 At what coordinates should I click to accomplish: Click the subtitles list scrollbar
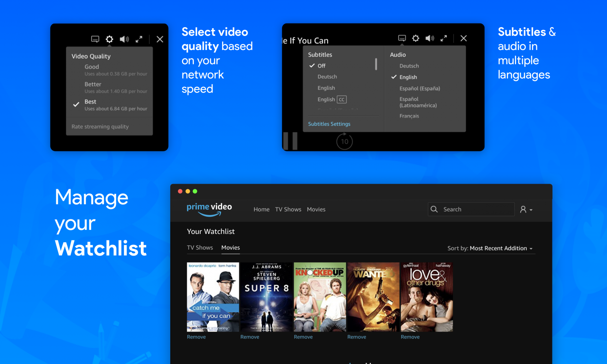coord(376,64)
